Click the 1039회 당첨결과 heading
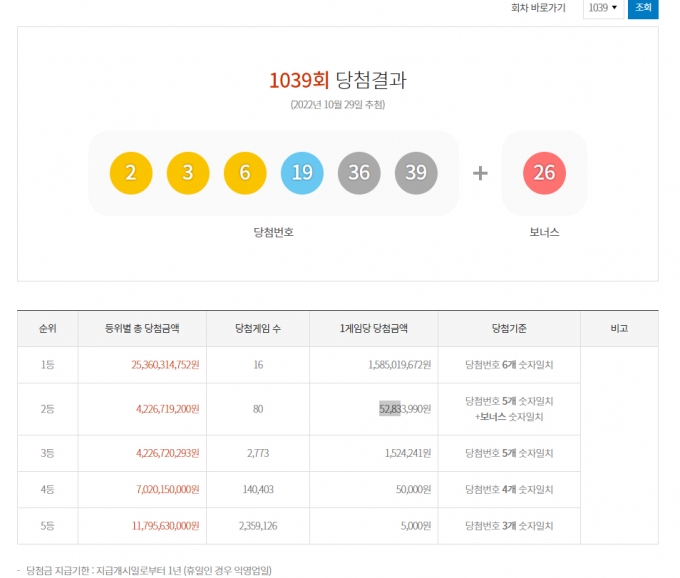 point(338,80)
